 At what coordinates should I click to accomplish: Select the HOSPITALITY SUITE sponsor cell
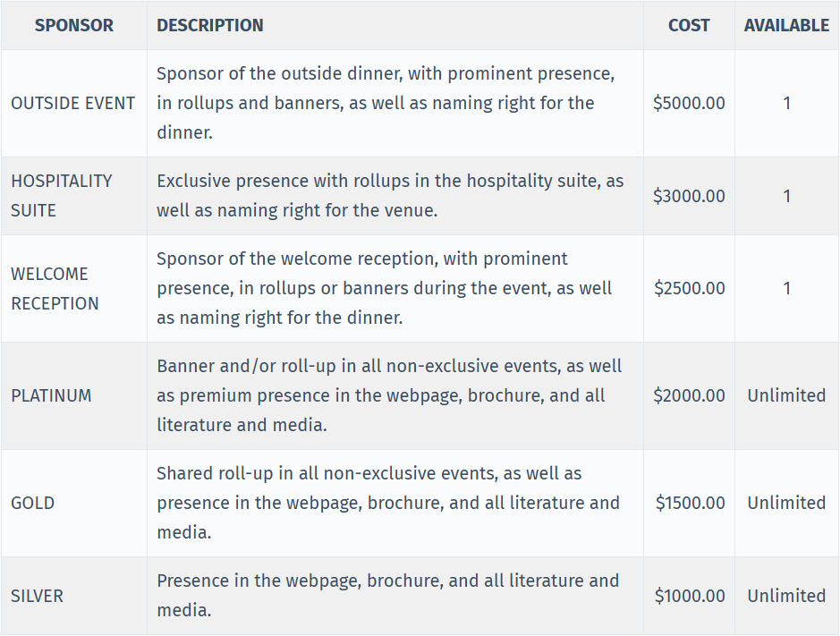(x=62, y=195)
